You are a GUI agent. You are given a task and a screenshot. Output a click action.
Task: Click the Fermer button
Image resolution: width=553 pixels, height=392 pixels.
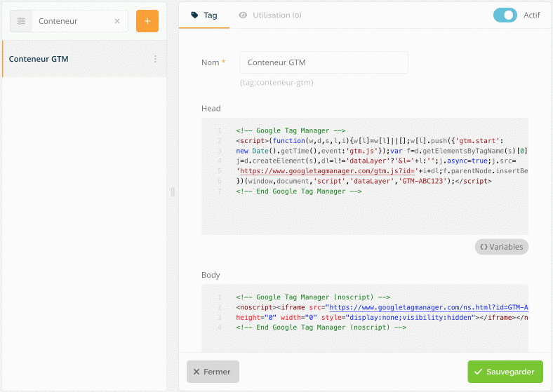[213, 372]
